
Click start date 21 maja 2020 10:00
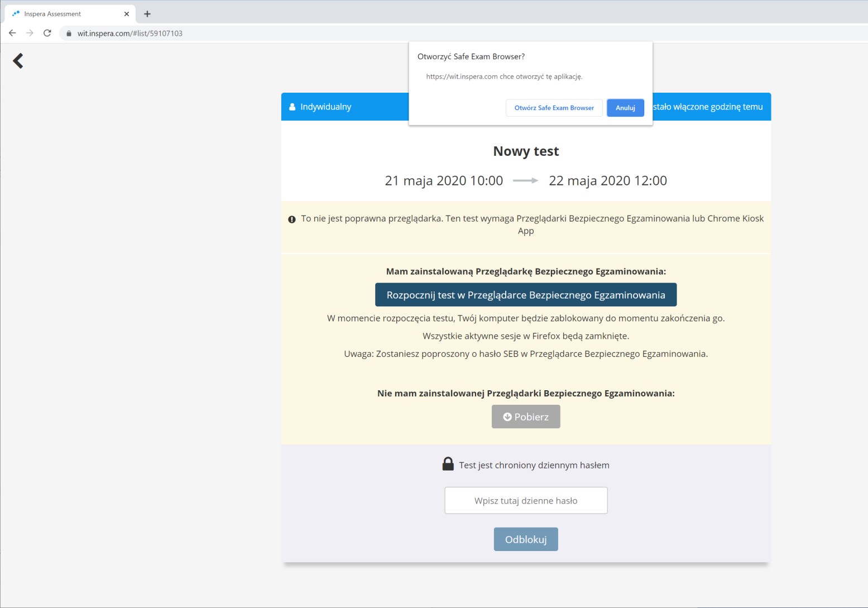pyautogui.click(x=444, y=180)
